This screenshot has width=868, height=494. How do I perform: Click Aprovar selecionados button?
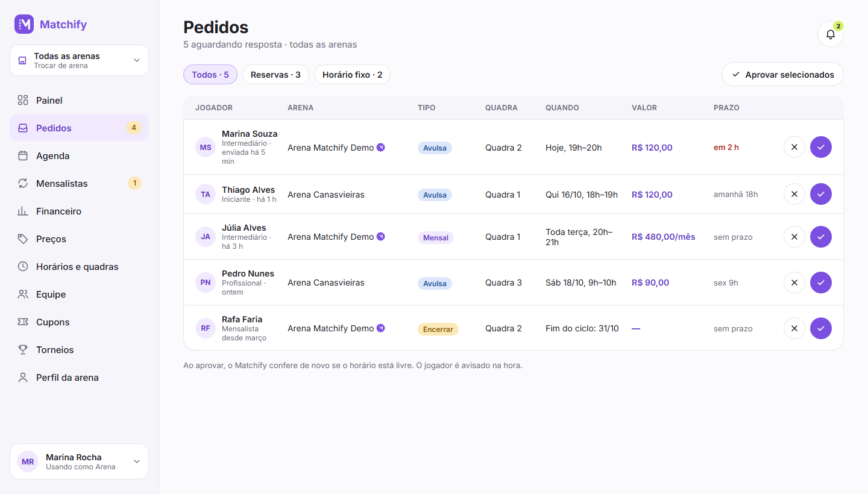pos(782,75)
